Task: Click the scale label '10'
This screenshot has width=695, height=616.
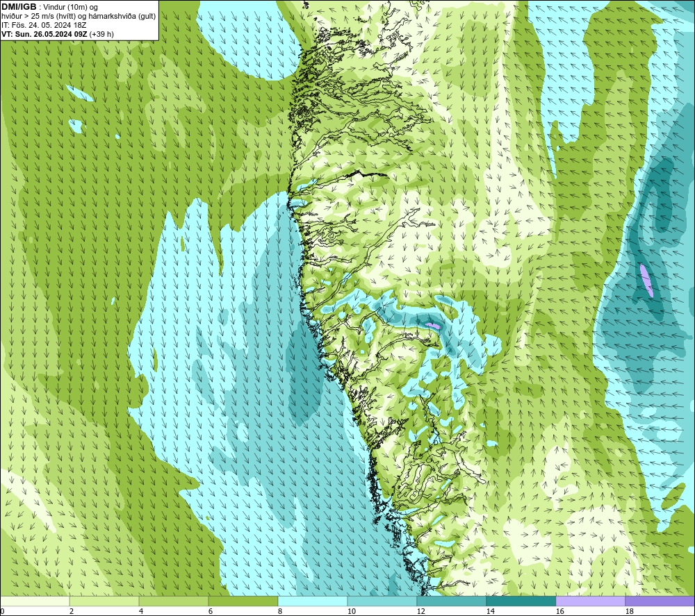Action: tap(351, 612)
